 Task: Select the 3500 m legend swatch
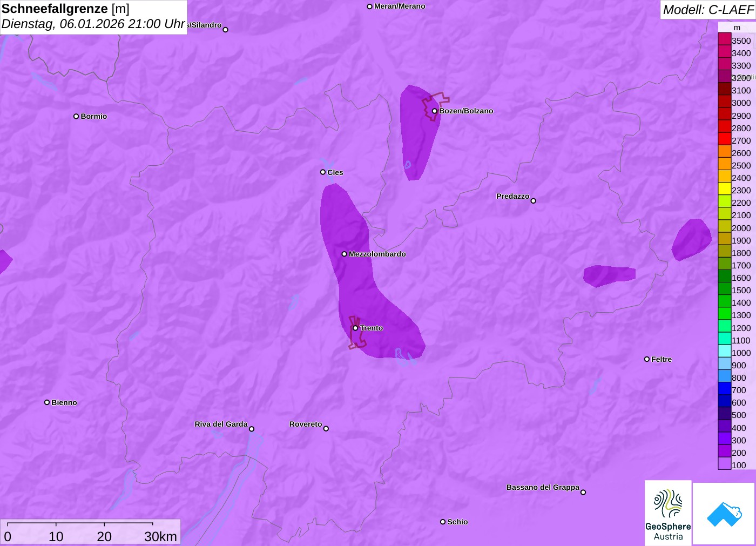[x=724, y=39]
